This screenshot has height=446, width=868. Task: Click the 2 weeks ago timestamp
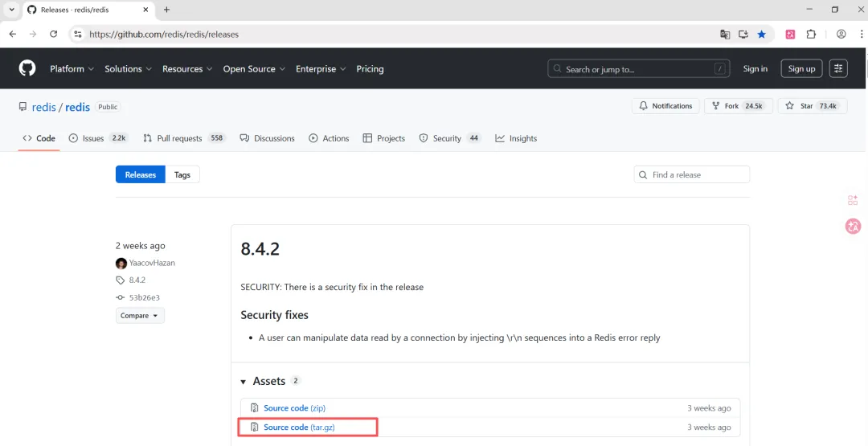click(140, 246)
